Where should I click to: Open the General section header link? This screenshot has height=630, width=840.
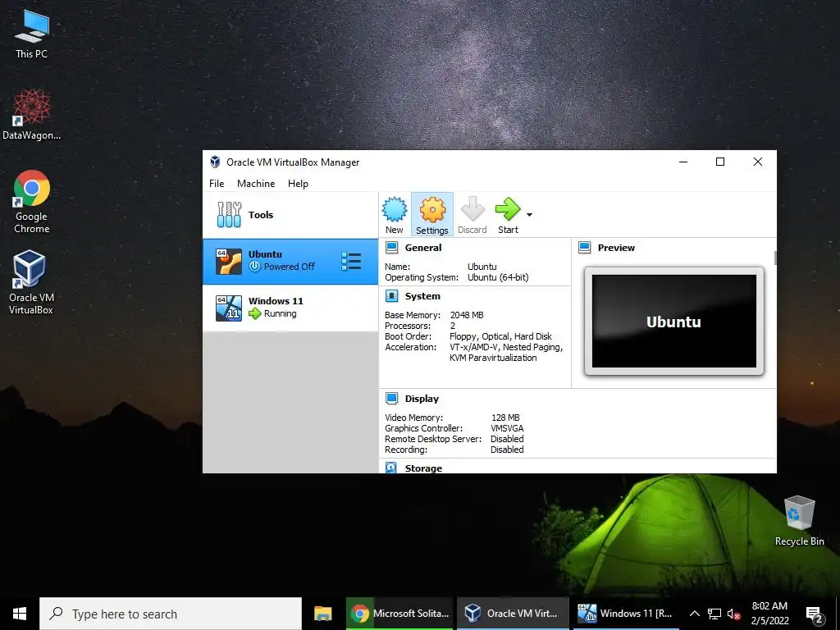423,248
